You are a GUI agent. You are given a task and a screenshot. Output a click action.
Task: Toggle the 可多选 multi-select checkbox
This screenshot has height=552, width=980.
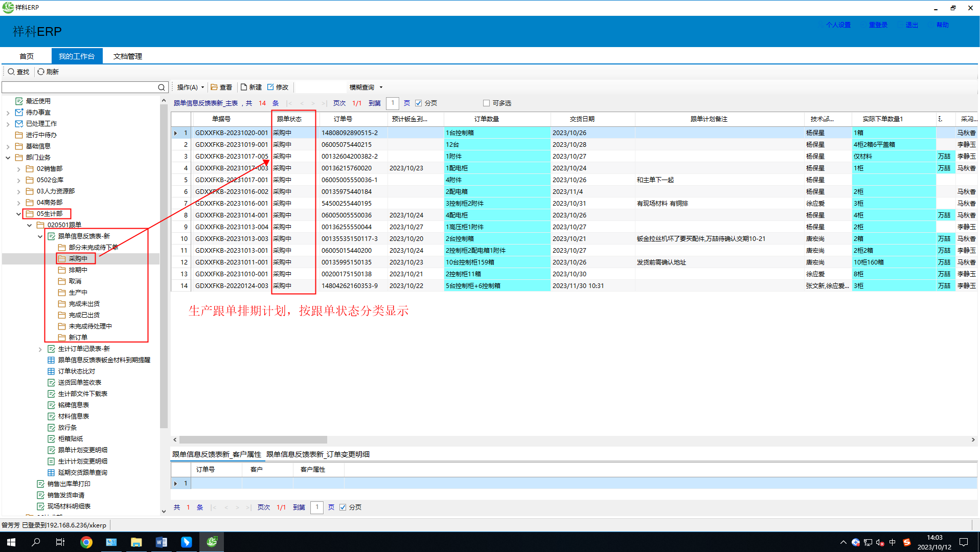(x=486, y=103)
